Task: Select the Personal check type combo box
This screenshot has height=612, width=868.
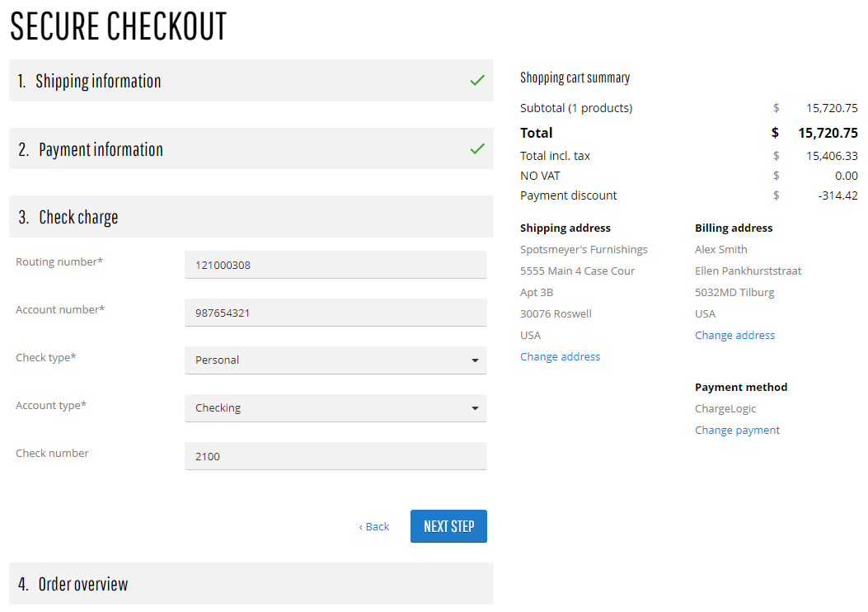Action: coord(335,360)
